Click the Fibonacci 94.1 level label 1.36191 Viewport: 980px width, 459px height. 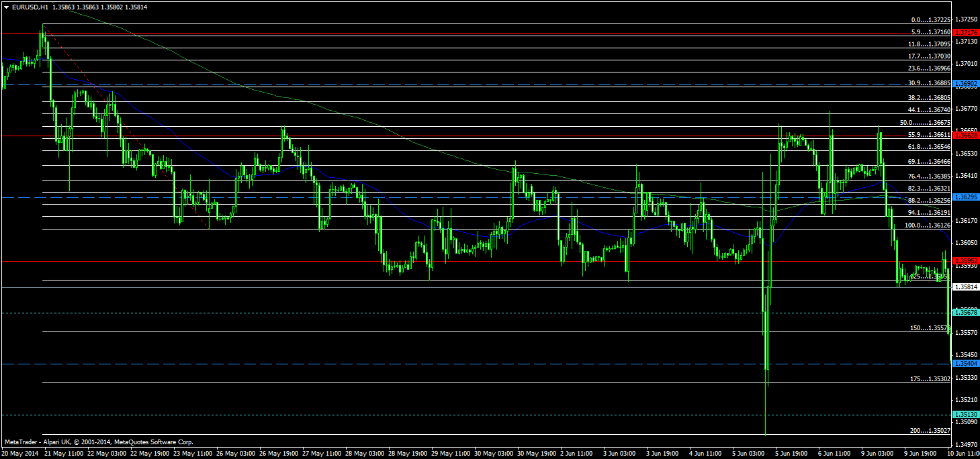[x=929, y=213]
